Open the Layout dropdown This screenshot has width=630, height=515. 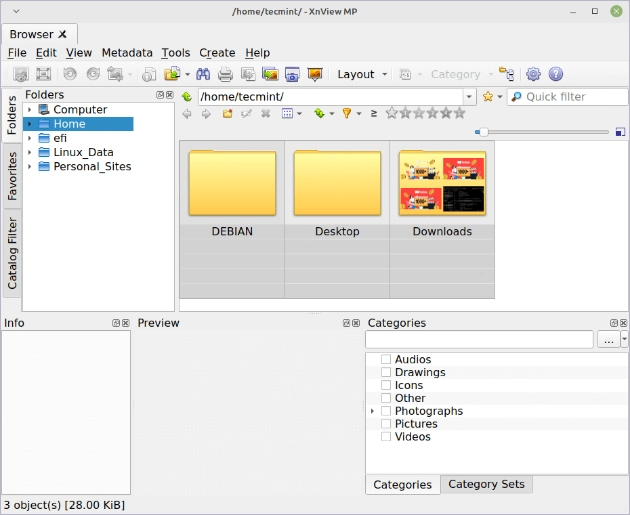coord(362,74)
